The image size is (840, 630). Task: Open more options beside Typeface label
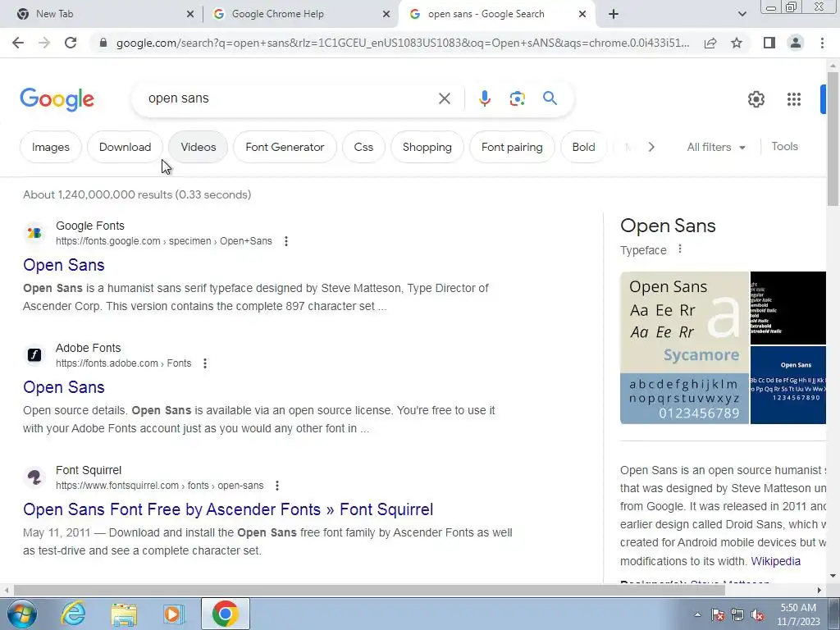680,249
